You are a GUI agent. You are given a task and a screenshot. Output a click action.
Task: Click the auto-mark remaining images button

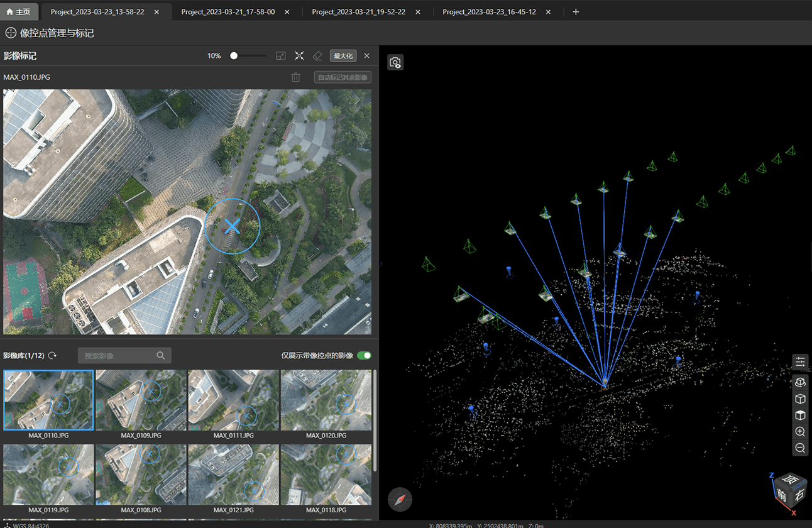tap(343, 77)
